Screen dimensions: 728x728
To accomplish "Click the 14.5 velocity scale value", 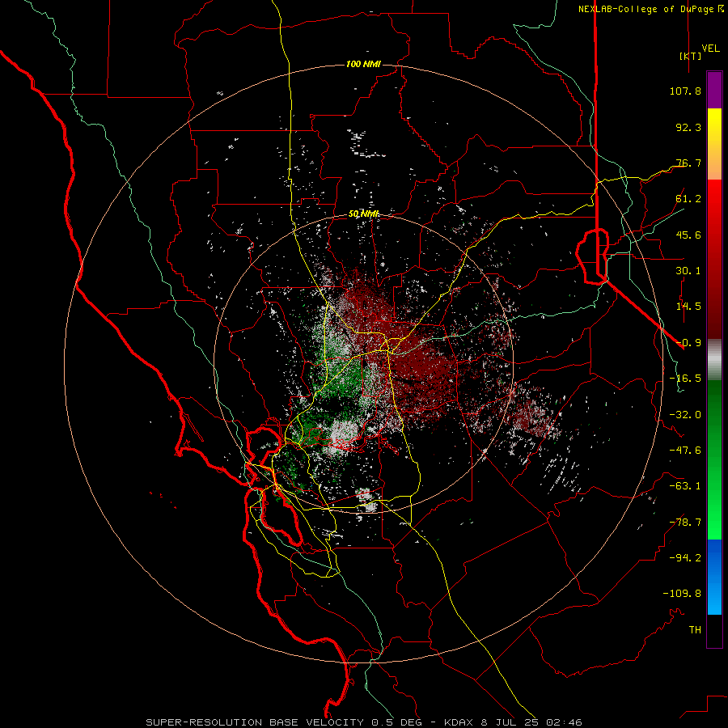I will tap(688, 307).
